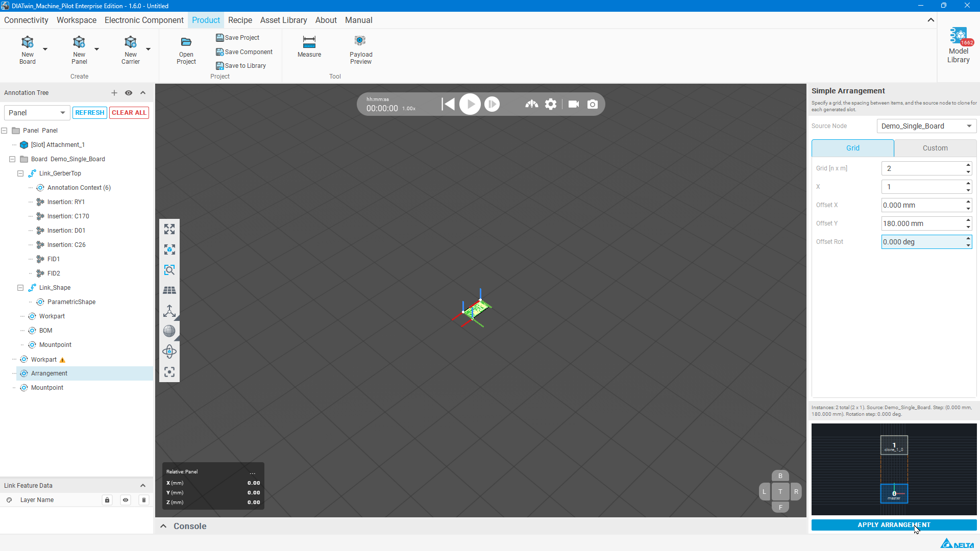Click the axis gizmo icon
Viewport: 980px width, 551px height.
tap(169, 311)
